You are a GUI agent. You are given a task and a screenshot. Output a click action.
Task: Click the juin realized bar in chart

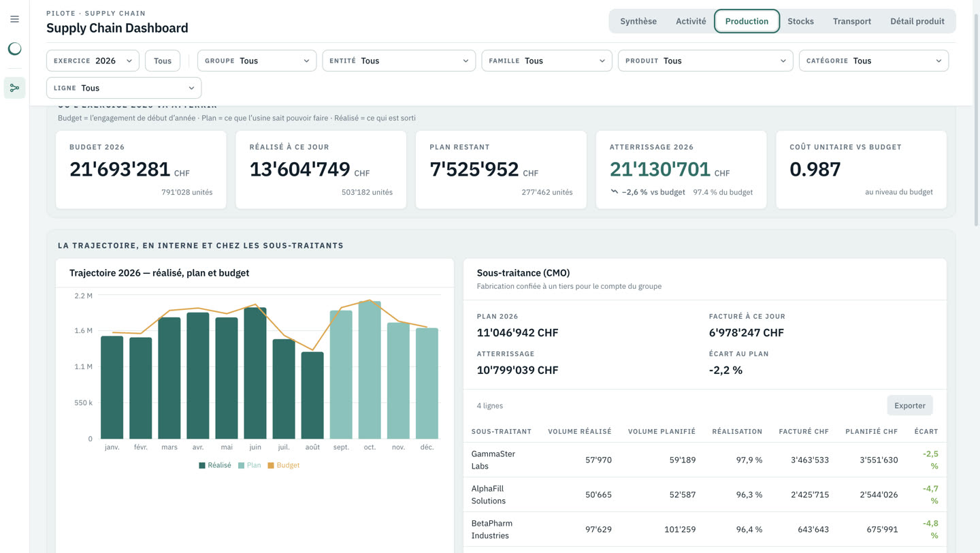[255, 373]
